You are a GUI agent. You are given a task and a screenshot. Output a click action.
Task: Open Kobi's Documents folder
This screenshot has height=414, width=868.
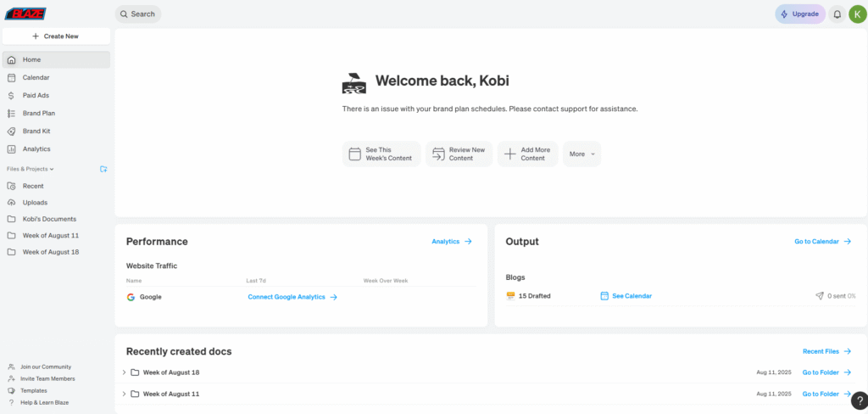click(x=49, y=219)
